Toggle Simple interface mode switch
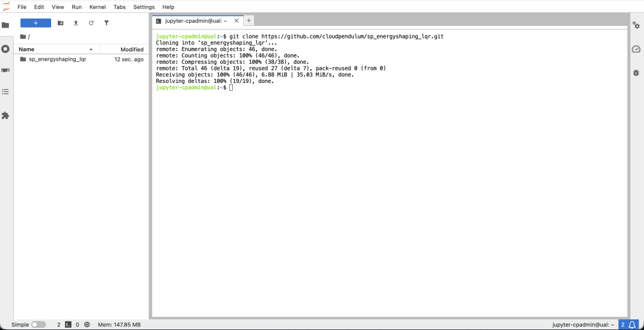 39,325
